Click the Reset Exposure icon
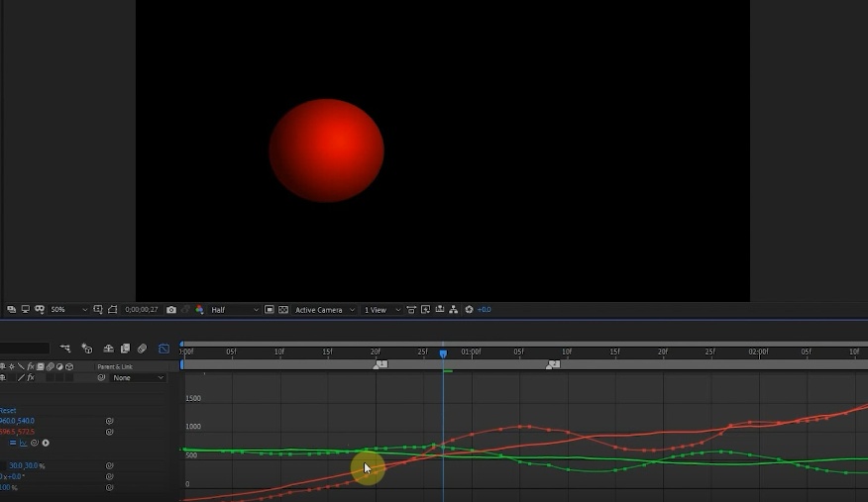Image resolution: width=868 pixels, height=502 pixels. click(x=469, y=310)
